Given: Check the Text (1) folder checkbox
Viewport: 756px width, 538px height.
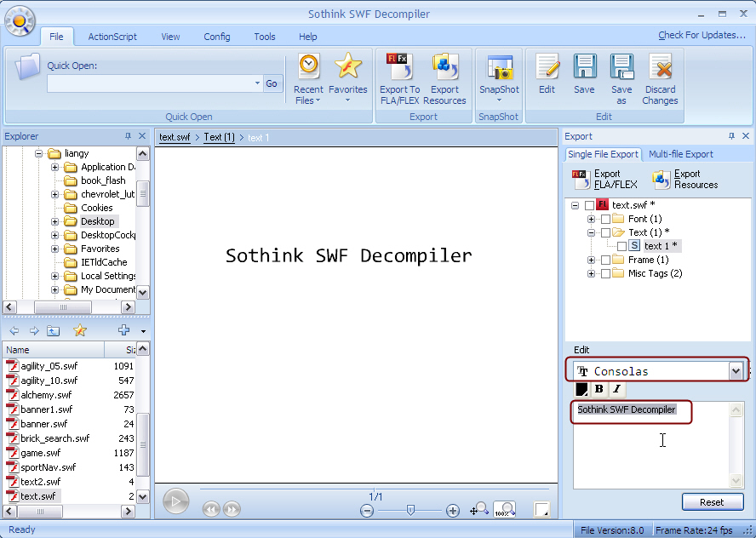Looking at the screenshot, I should tap(605, 233).
